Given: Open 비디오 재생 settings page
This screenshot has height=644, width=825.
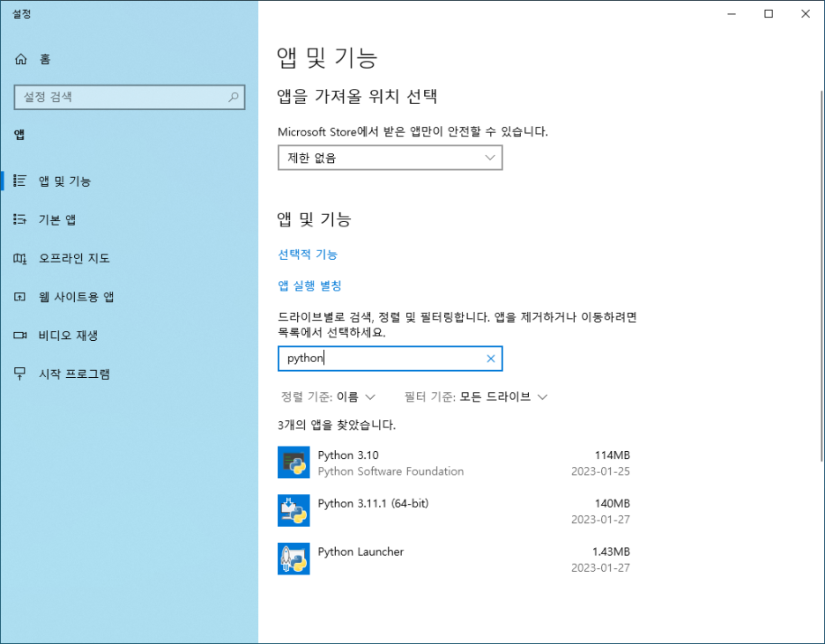Looking at the screenshot, I should tap(129, 336).
